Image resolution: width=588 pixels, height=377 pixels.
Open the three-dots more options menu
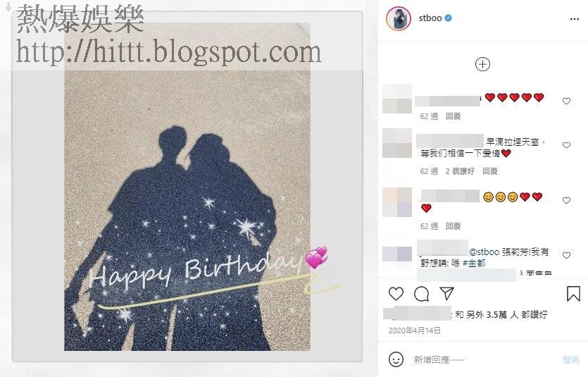coord(575,19)
